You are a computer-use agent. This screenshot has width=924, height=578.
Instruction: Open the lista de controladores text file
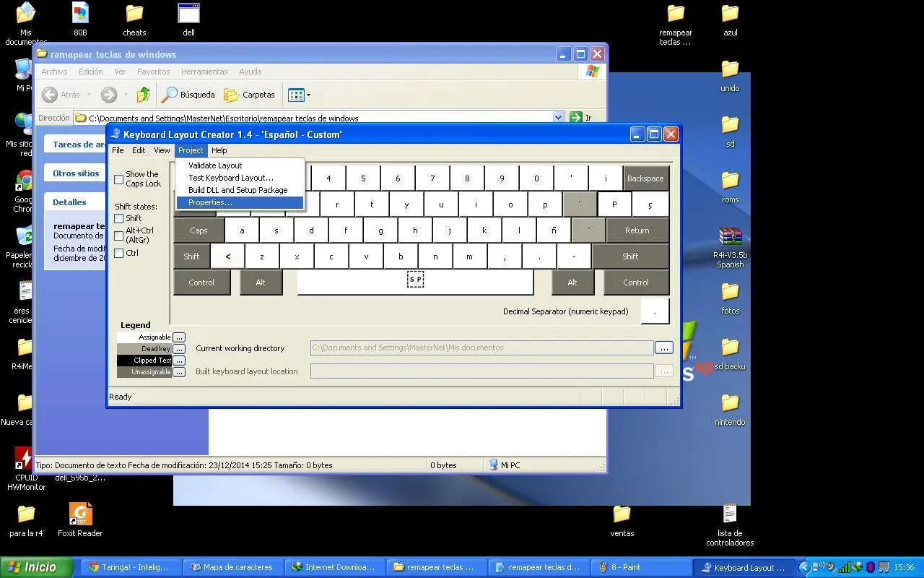(x=731, y=525)
